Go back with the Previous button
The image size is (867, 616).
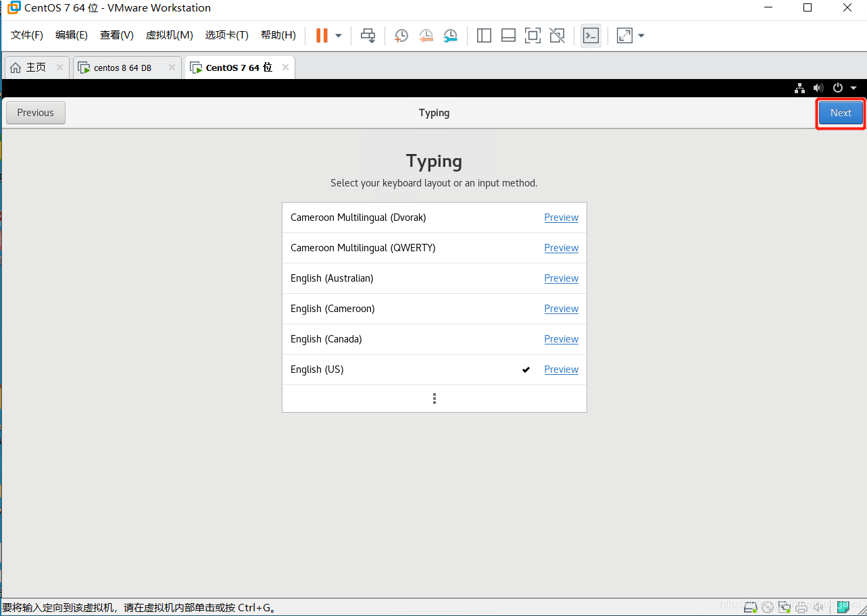point(36,113)
